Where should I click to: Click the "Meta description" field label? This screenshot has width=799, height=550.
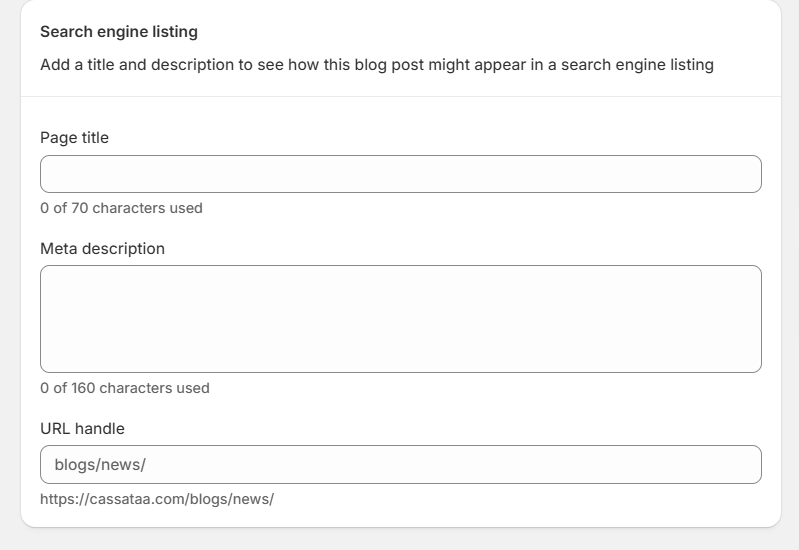click(102, 248)
